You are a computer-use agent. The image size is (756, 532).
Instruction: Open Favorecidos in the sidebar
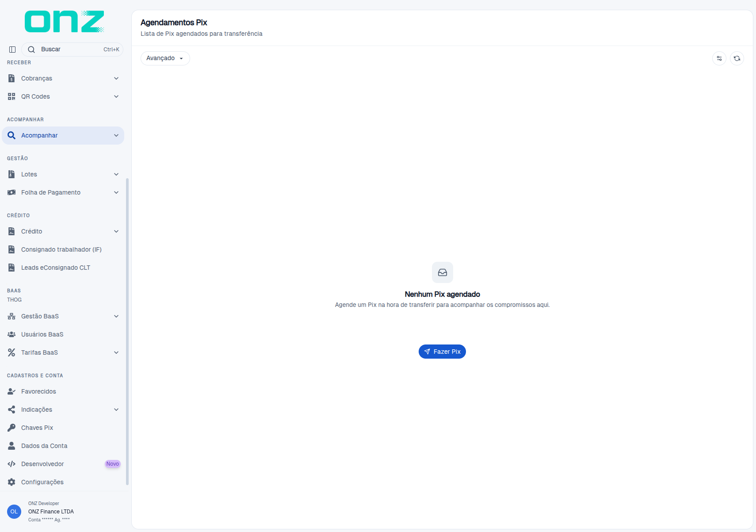[63, 391]
